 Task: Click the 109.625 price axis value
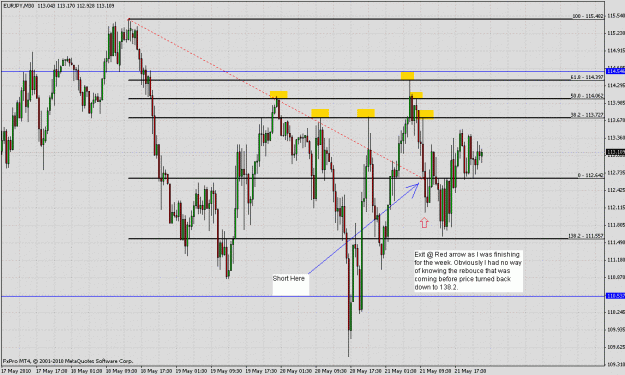(x=616, y=347)
